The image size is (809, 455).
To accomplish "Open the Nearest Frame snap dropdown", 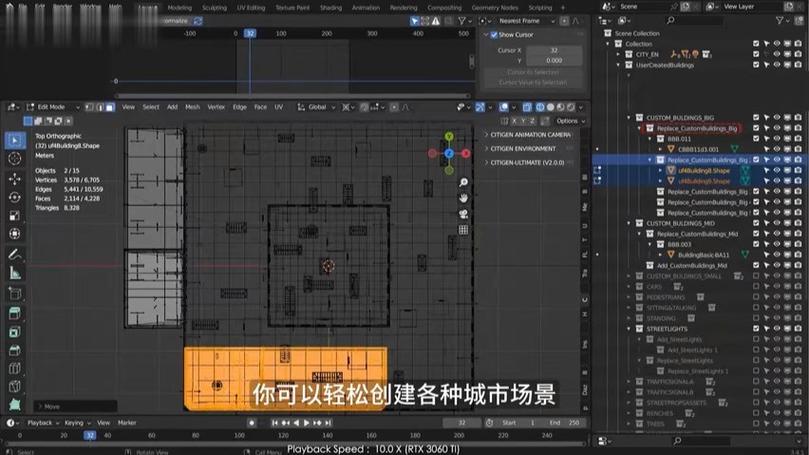I will pos(525,21).
